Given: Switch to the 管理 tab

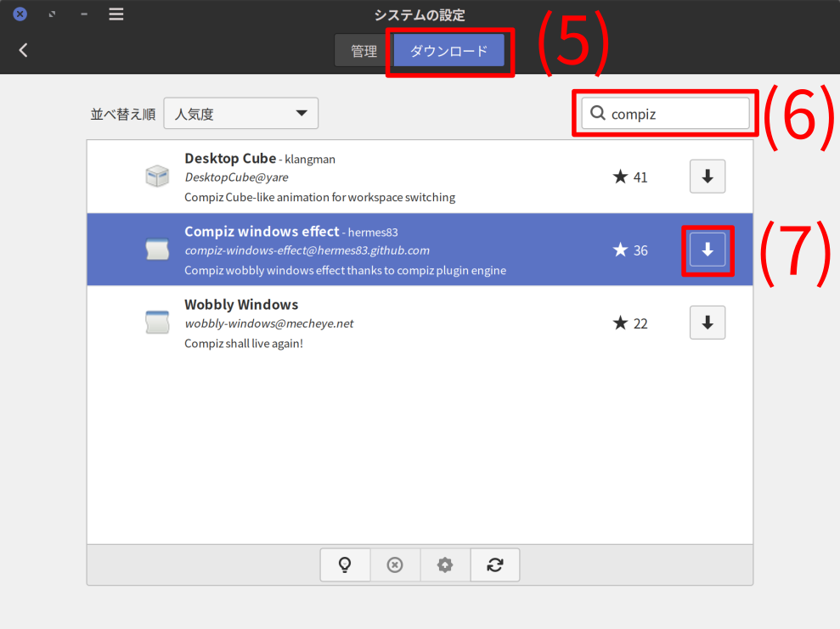Looking at the screenshot, I should pyautogui.click(x=364, y=51).
